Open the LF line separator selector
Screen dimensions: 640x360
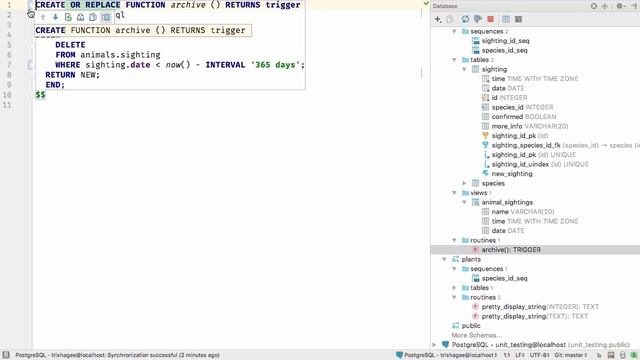coord(520,355)
